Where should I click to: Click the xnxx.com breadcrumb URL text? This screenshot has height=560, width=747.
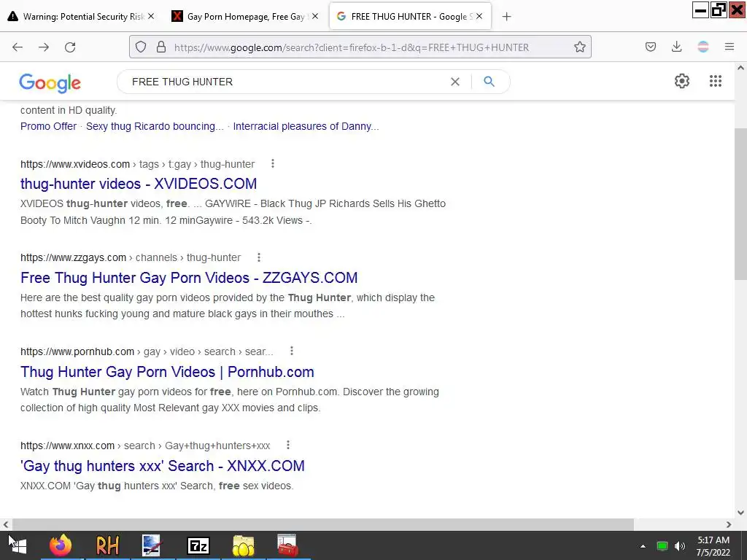pyautogui.click(x=145, y=446)
